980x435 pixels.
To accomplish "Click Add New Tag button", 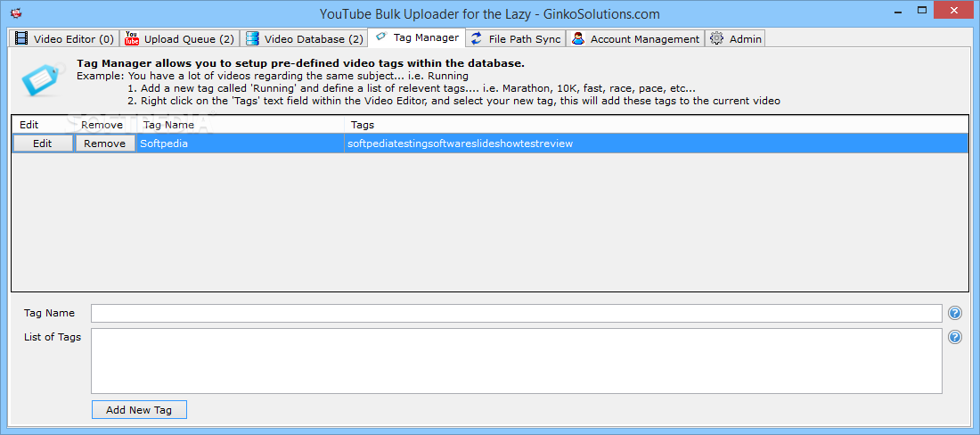I will pyautogui.click(x=139, y=410).
